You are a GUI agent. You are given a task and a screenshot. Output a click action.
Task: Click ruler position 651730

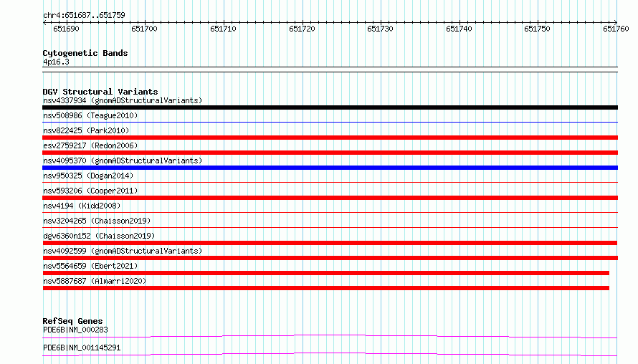(x=380, y=29)
